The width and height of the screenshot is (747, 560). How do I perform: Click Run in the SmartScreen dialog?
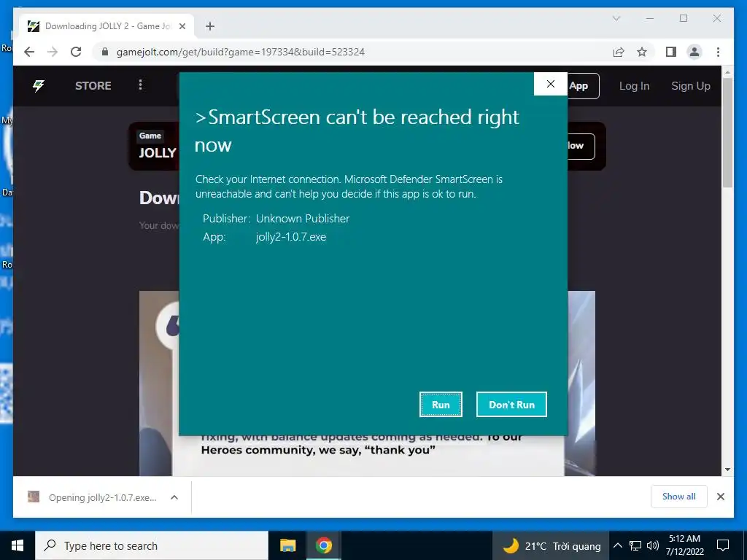point(441,404)
